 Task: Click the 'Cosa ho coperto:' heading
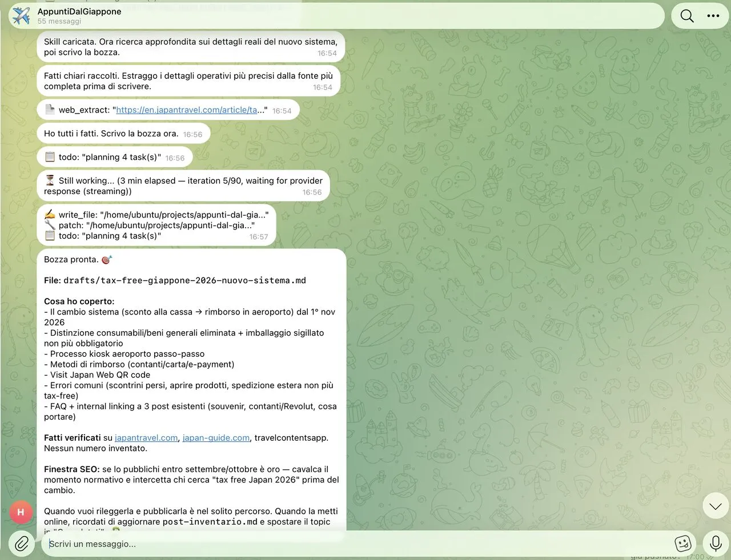point(79,301)
